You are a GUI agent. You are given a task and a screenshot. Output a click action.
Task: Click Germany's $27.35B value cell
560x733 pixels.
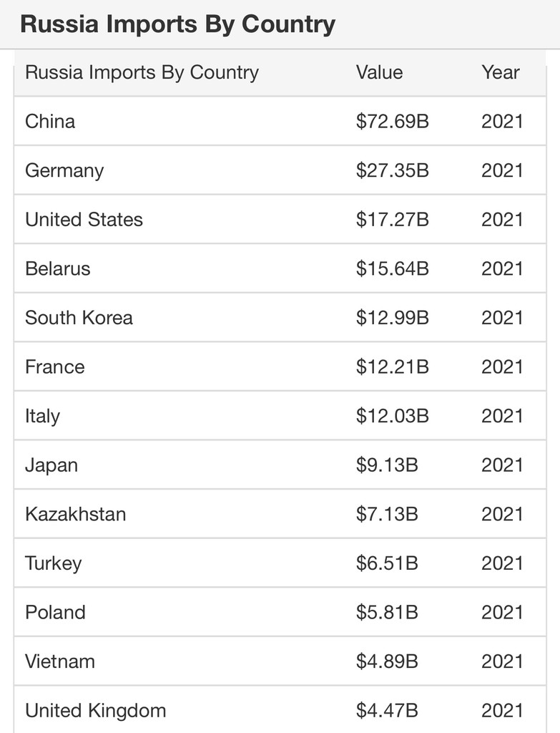tap(393, 170)
